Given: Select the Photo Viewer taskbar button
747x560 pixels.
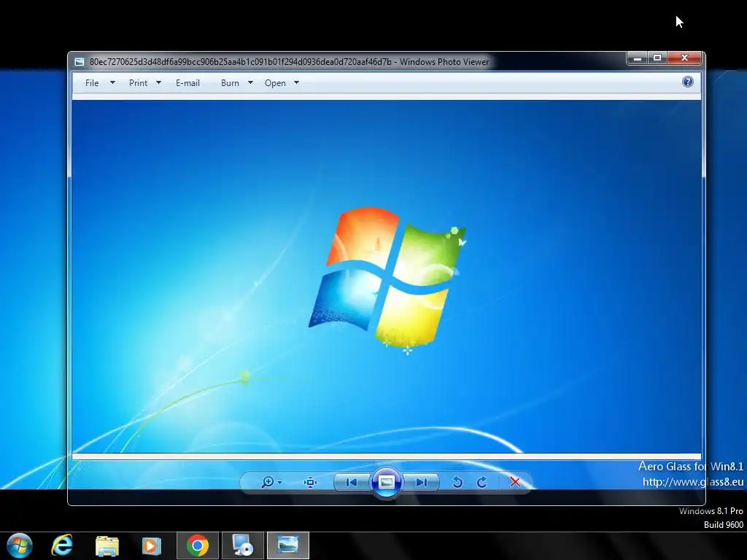Looking at the screenshot, I should (x=287, y=545).
